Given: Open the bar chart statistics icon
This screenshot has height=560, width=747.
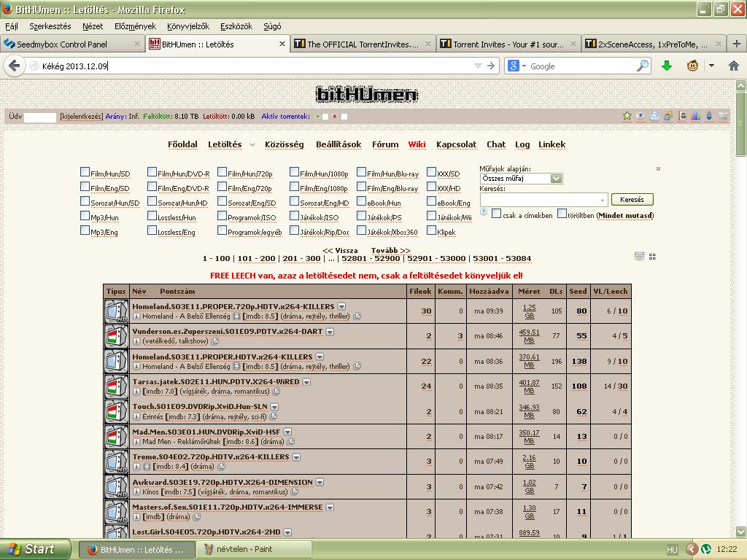Looking at the screenshot, I should point(695,116).
